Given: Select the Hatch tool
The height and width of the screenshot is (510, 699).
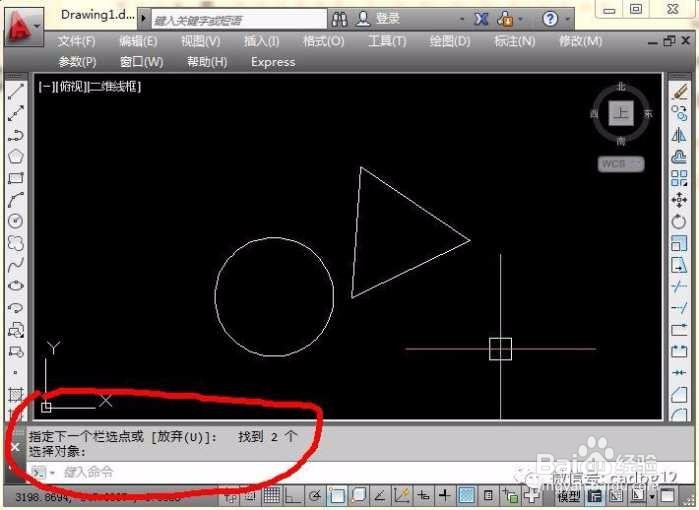Looking at the screenshot, I should [16, 394].
